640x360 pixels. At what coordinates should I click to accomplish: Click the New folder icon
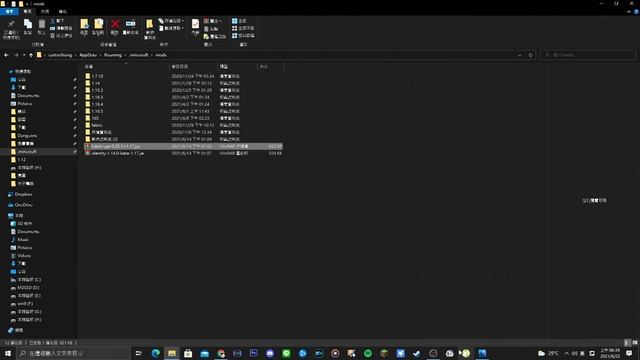[x=149, y=24]
